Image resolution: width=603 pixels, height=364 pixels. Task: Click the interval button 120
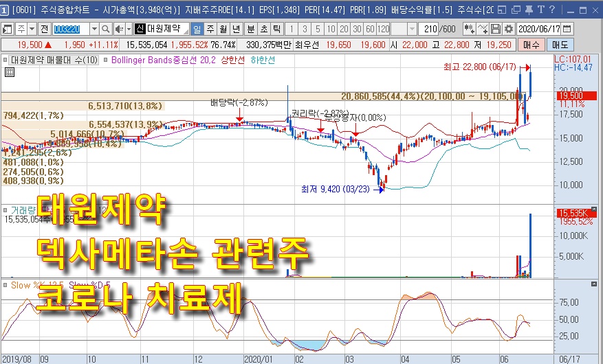(383, 29)
